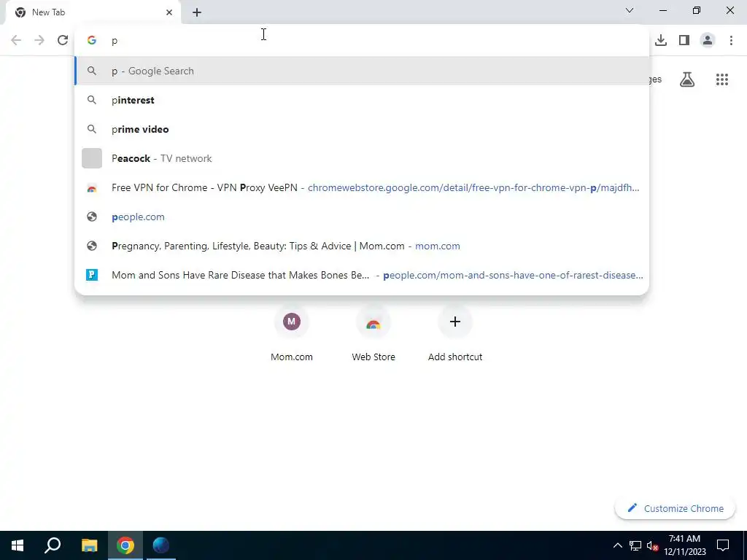Click the magnifier icon beside pinterest
Screen dimensions: 747x560
(x=92, y=100)
